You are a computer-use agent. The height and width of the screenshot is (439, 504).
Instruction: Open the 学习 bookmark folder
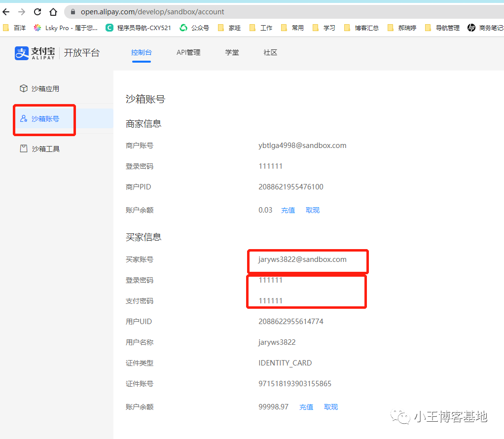click(x=324, y=28)
